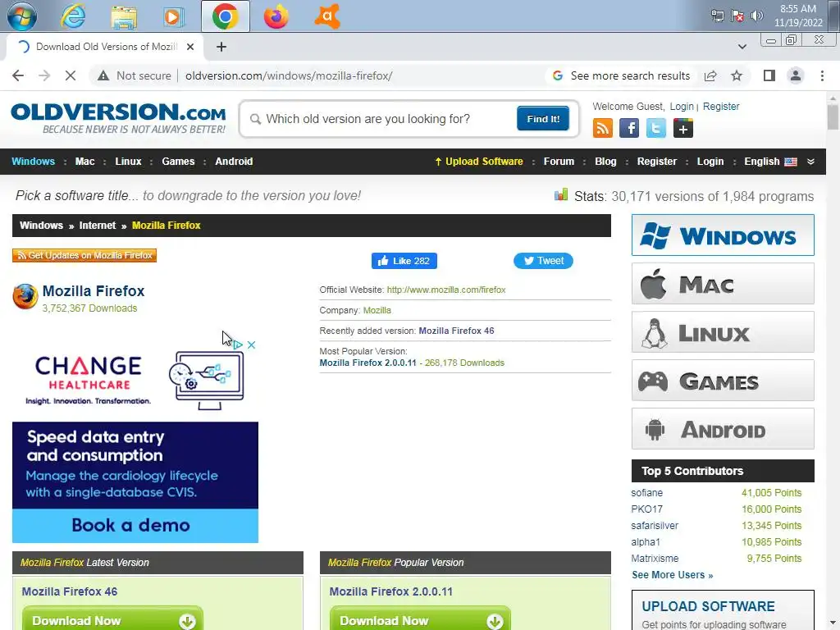Click Register in the black nav bar
This screenshot has height=630, width=840.
coord(657,162)
